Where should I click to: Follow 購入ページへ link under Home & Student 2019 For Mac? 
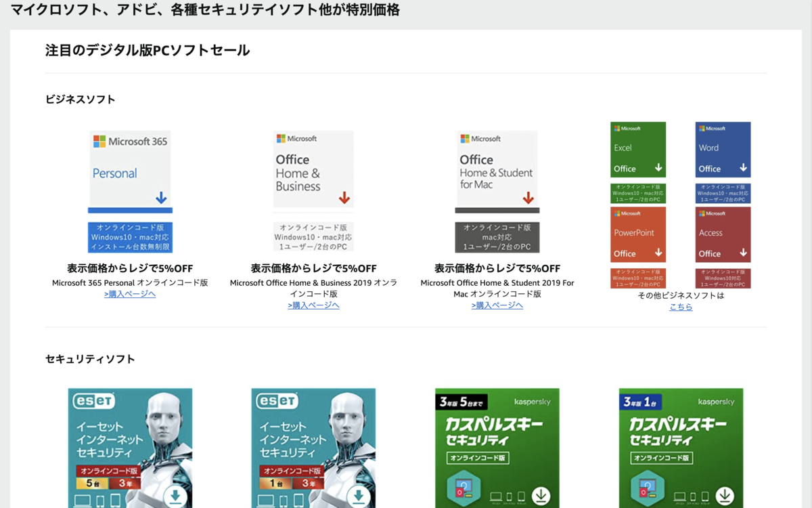click(x=497, y=305)
